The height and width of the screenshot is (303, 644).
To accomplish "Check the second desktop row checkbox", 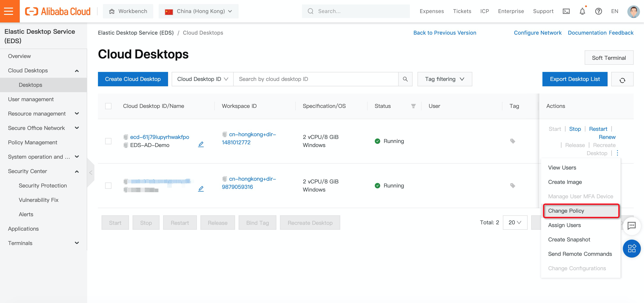I will (108, 185).
